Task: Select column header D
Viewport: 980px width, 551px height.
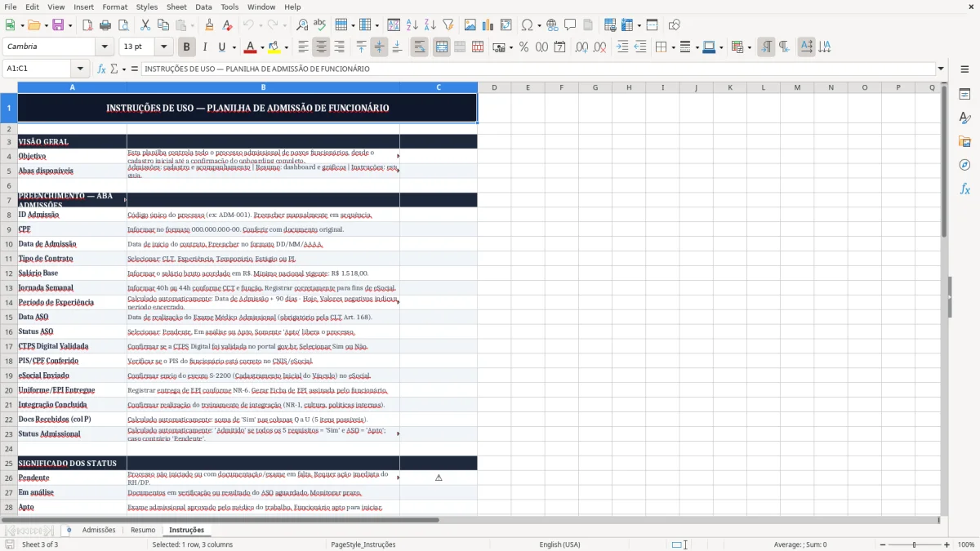Action: click(494, 87)
